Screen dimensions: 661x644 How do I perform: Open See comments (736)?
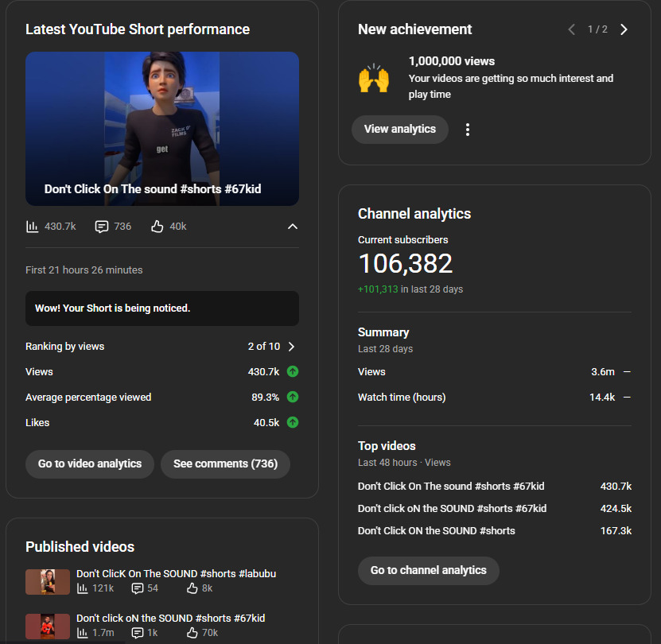[x=225, y=464]
